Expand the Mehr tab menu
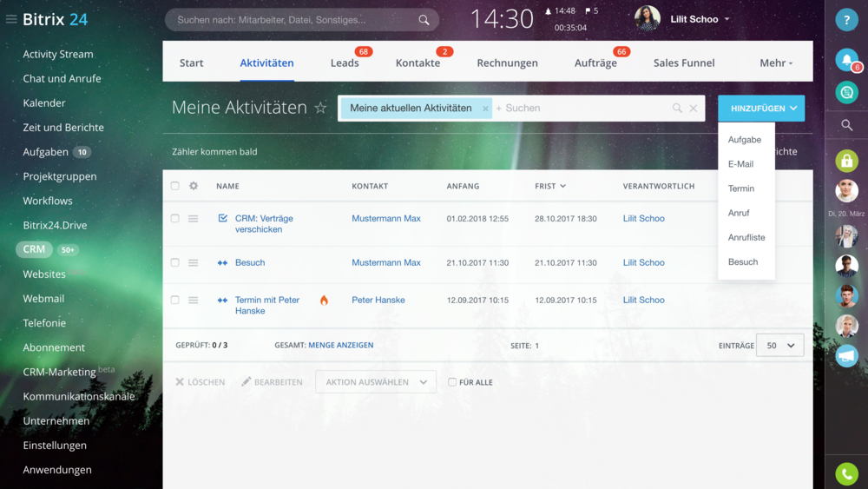Image resolution: width=868 pixels, height=489 pixels. point(776,63)
